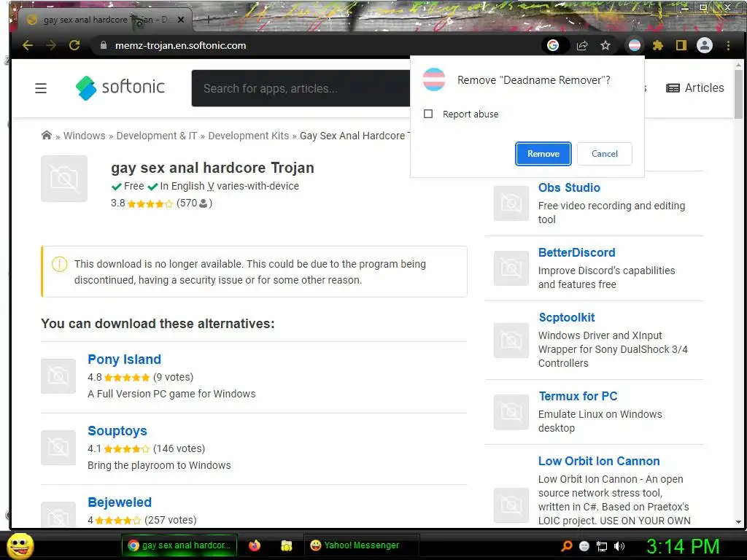Open the Souptoys alternative
747x560 pixels.
click(x=117, y=431)
